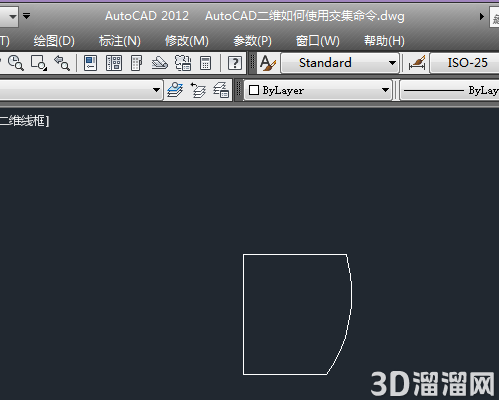Expand the Standard text style dropdown

pos(392,63)
